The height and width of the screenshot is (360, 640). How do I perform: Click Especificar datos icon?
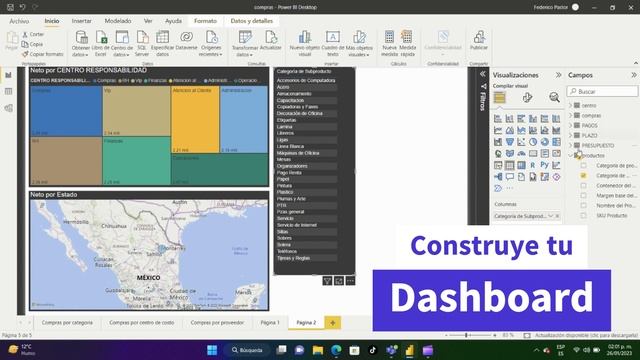coord(162,38)
